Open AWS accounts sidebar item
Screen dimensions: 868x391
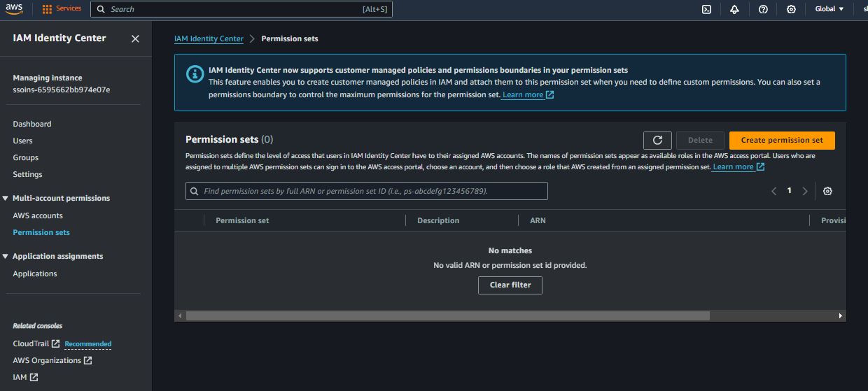(x=38, y=215)
